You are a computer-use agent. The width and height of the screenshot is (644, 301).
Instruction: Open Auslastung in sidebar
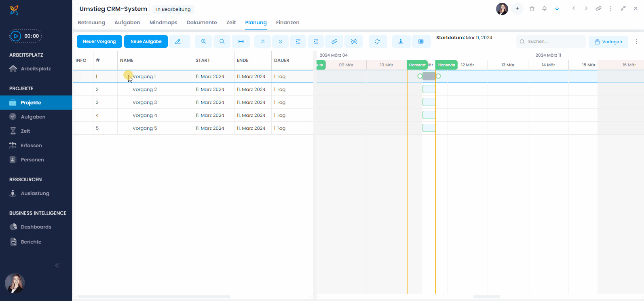pos(36,193)
